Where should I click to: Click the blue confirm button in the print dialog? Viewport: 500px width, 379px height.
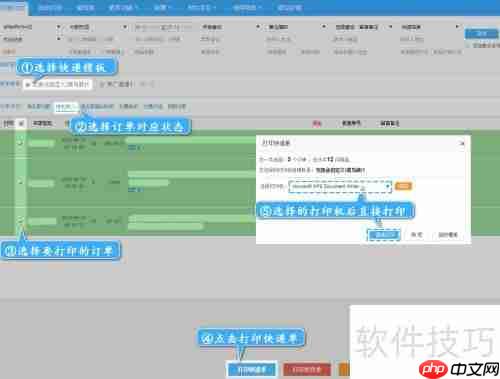(x=383, y=235)
